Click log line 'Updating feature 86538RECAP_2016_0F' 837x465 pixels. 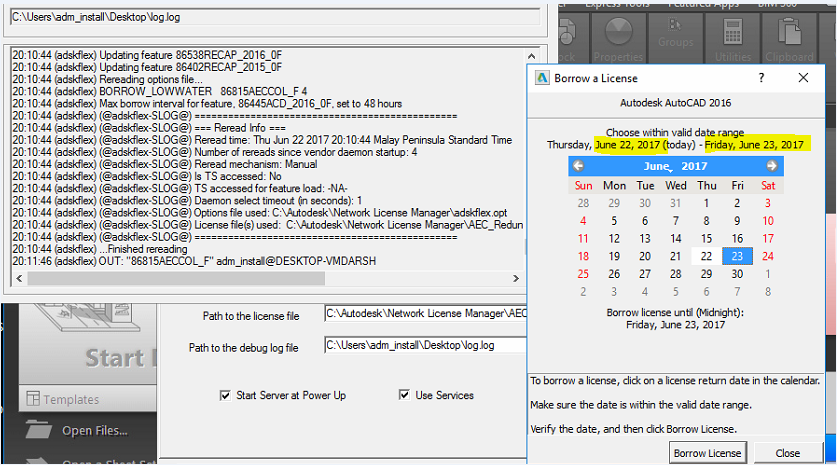tap(147, 55)
